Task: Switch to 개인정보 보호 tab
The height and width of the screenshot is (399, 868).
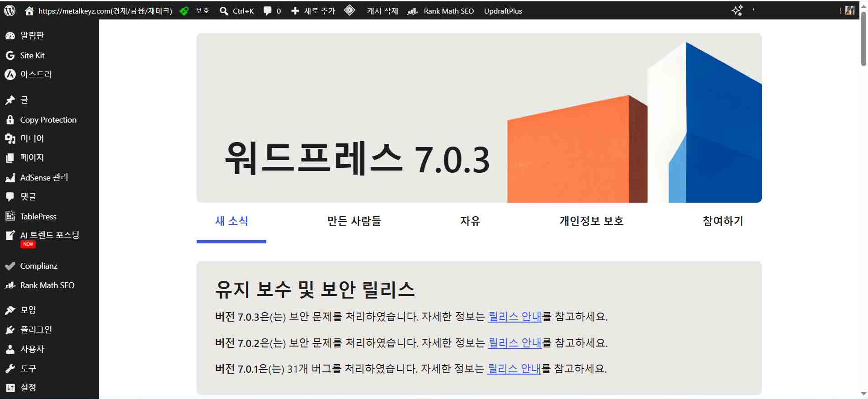Action: point(591,221)
